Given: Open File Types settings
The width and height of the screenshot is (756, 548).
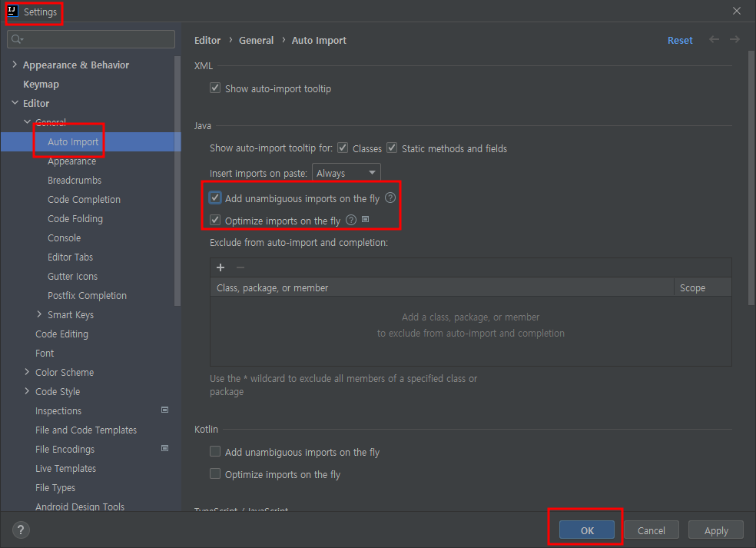Looking at the screenshot, I should [x=55, y=488].
